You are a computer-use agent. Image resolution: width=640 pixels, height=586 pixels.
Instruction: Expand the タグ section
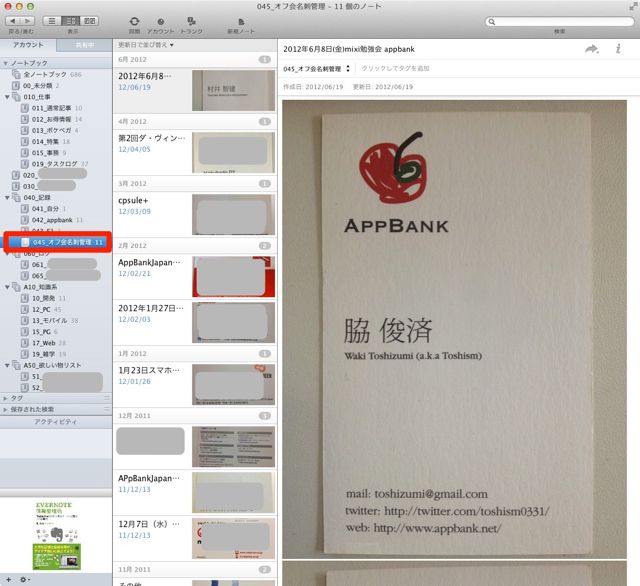[5, 398]
